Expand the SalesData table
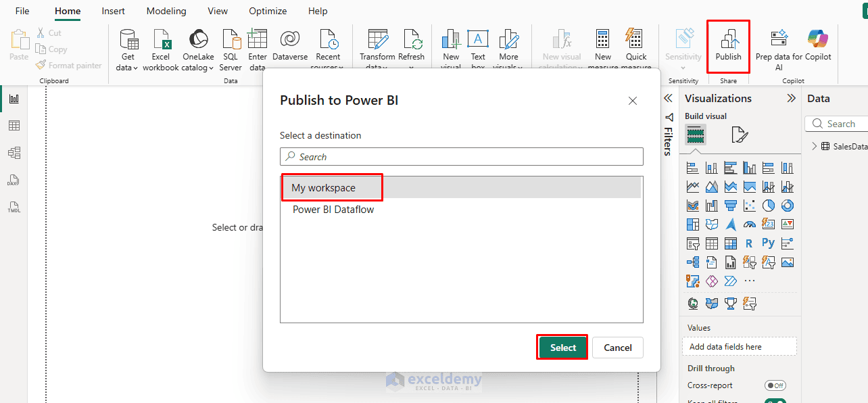The width and height of the screenshot is (868, 403). pyautogui.click(x=814, y=146)
